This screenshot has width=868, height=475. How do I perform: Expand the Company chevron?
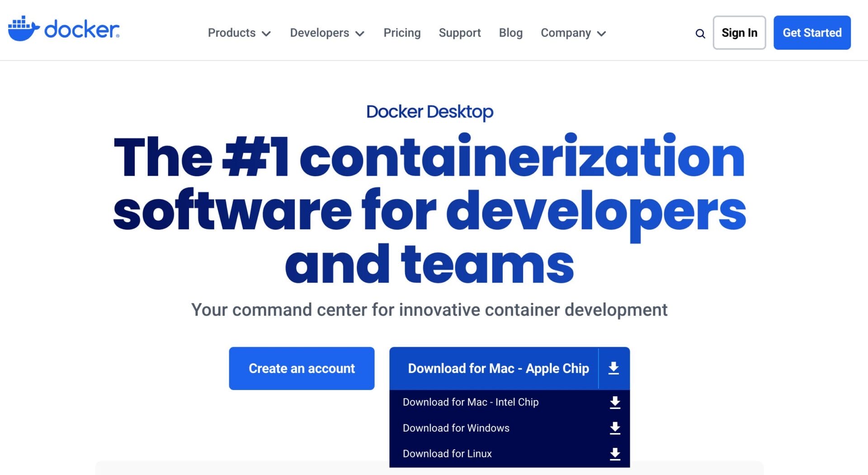(601, 33)
